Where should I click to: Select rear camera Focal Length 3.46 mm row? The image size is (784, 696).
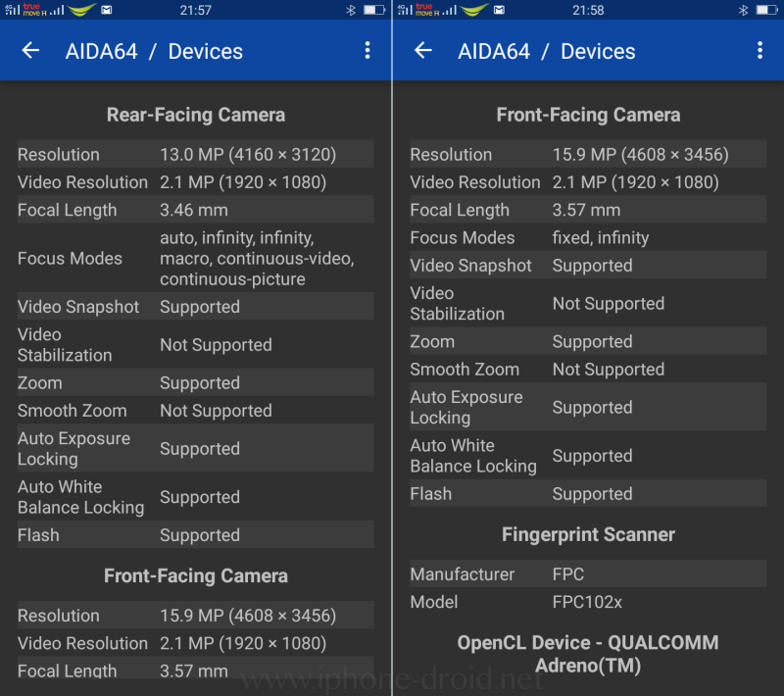pos(195,210)
